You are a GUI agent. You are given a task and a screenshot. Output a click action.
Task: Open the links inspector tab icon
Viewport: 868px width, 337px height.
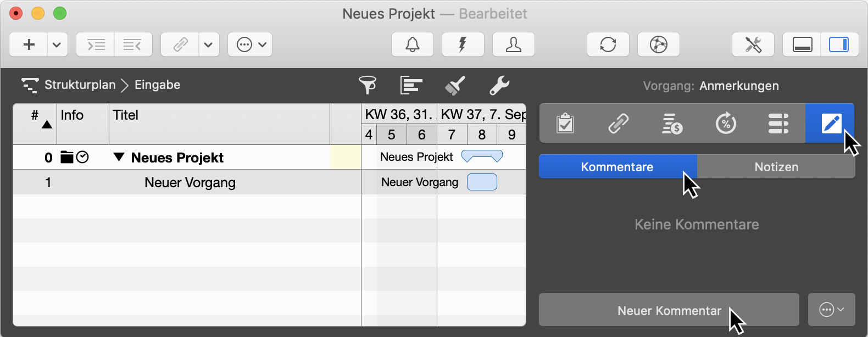click(x=618, y=123)
